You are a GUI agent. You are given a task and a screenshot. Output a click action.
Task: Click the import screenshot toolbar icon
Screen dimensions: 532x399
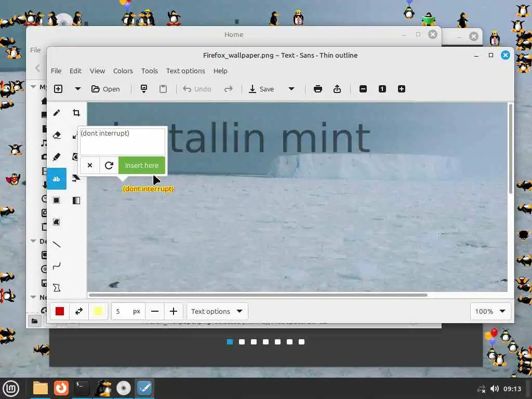coord(144,89)
